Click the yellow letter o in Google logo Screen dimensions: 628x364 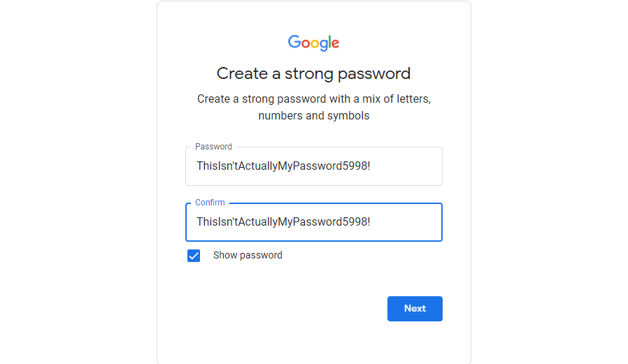pos(315,44)
